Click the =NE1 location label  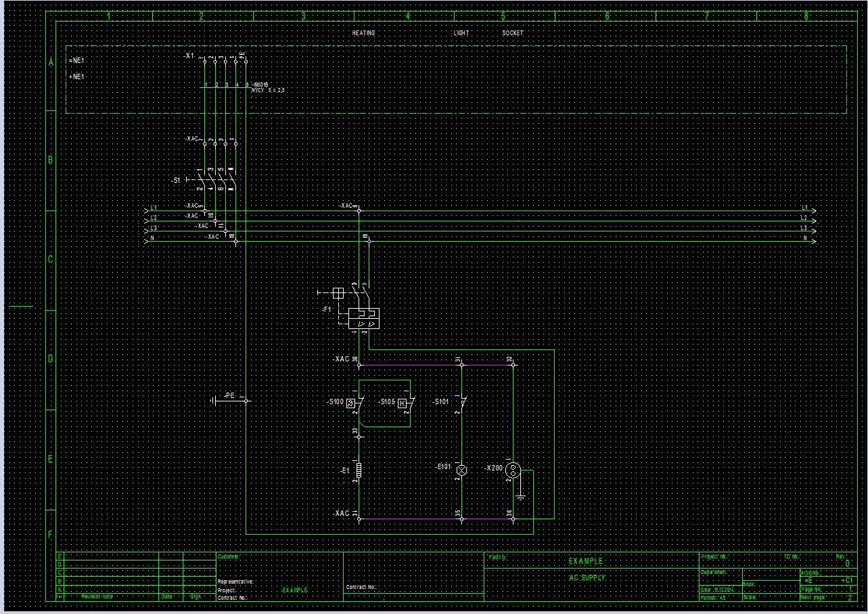point(76,61)
